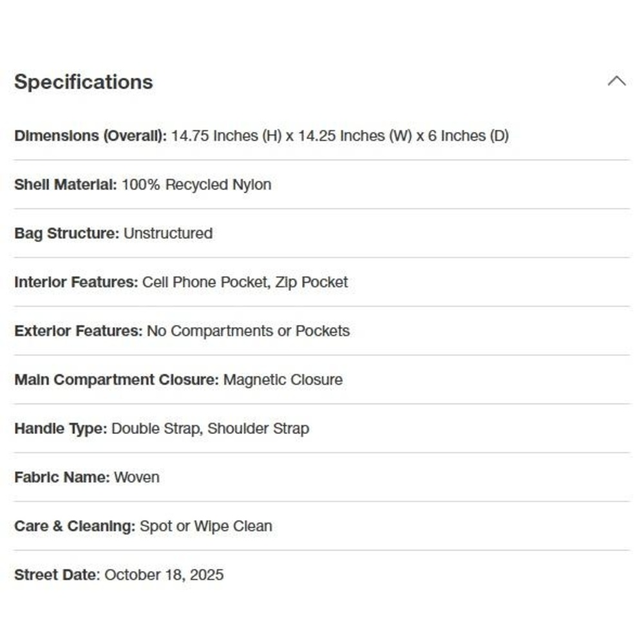
Task: Click the Woven fabric value
Action: [x=137, y=477]
